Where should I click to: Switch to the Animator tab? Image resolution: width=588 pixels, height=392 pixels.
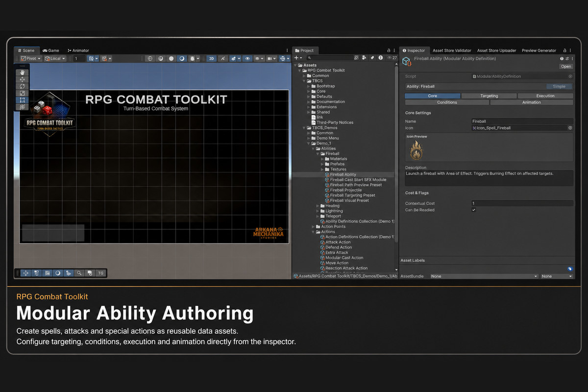tap(78, 50)
